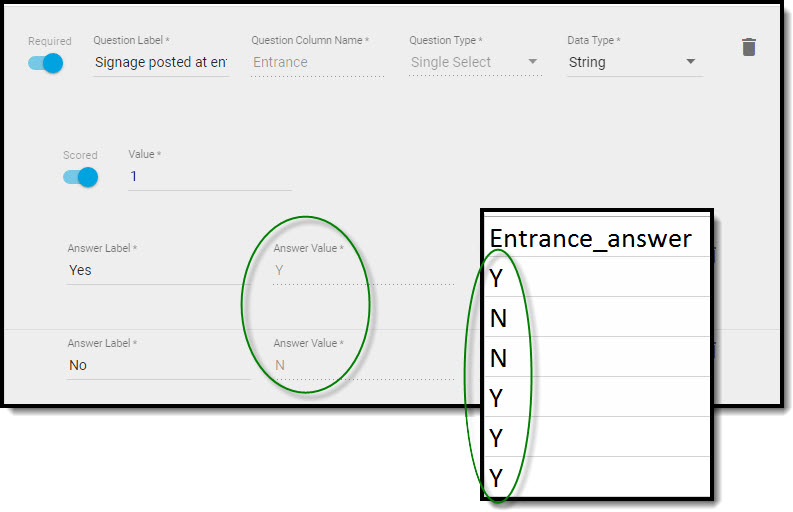Open the Question Type dropdown

click(475, 62)
